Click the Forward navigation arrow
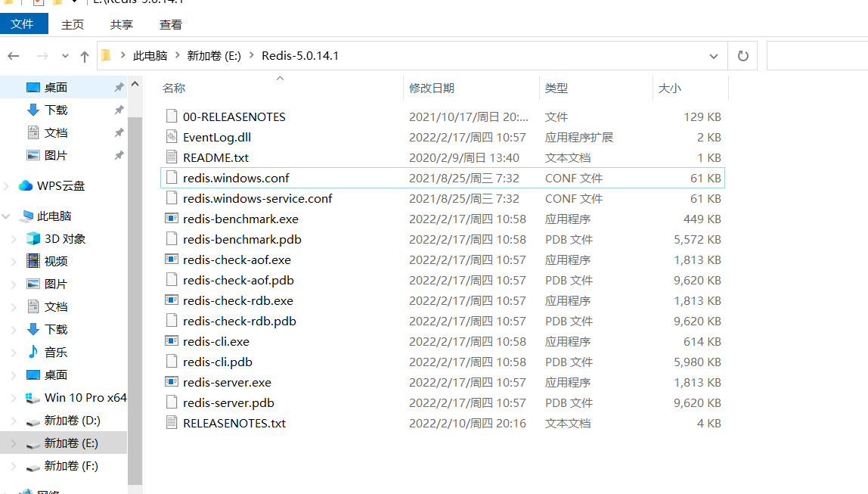Image resolution: width=868 pixels, height=494 pixels. tap(42, 56)
